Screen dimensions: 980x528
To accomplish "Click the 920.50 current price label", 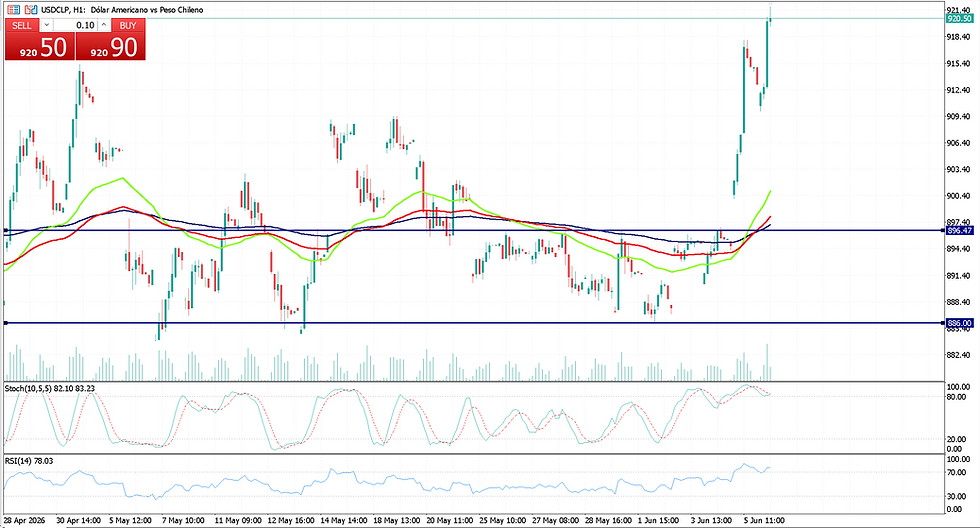I will point(959,19).
